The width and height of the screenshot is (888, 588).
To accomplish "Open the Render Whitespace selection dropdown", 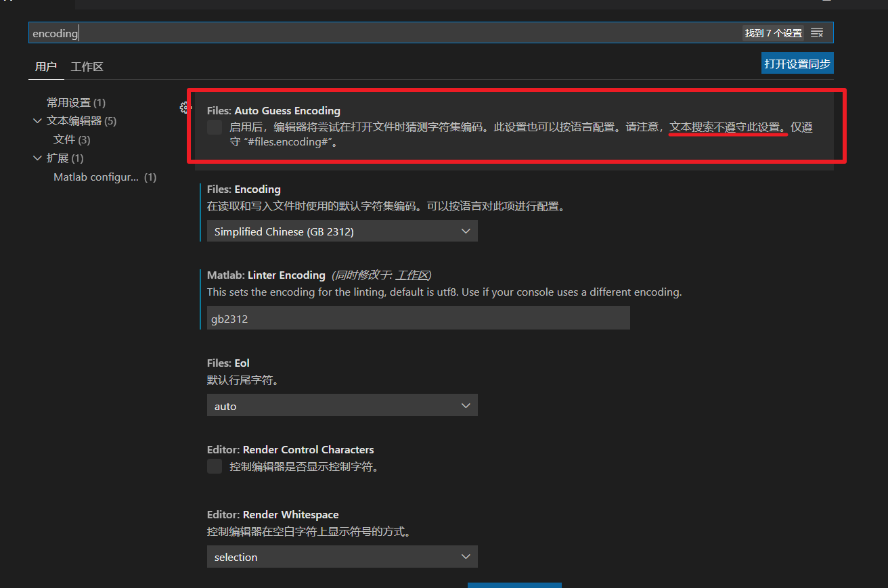I will pyautogui.click(x=342, y=557).
